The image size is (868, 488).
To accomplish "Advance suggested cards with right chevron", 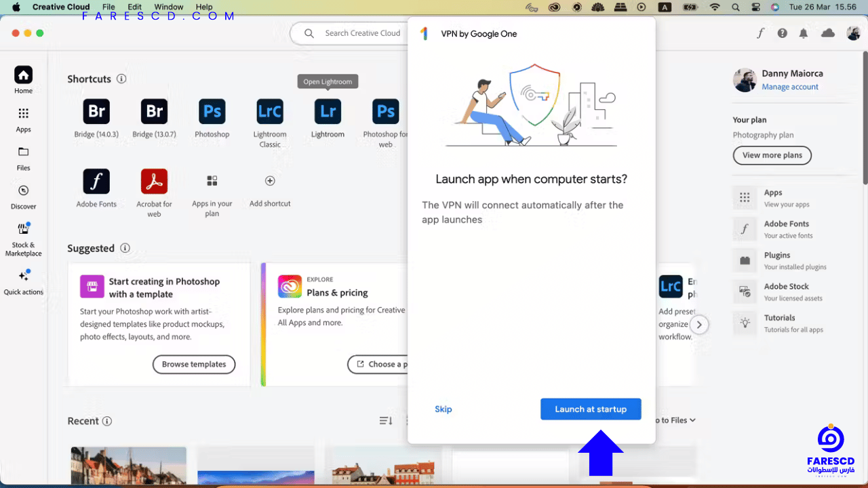I will point(699,325).
